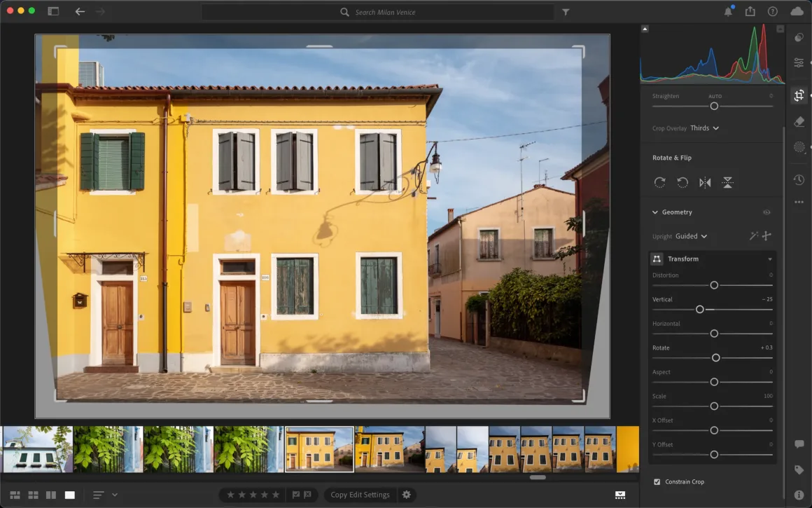
Task: Open the Versions history panel
Action: point(799,180)
